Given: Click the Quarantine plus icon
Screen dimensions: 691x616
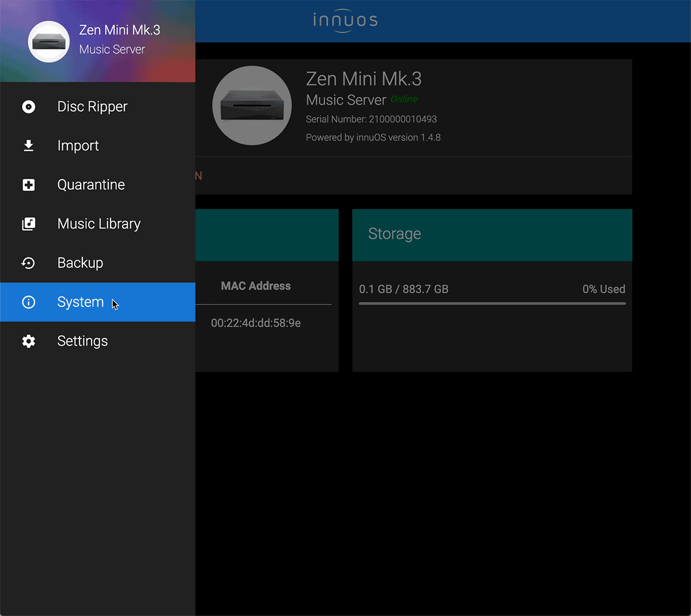Looking at the screenshot, I should (28, 185).
